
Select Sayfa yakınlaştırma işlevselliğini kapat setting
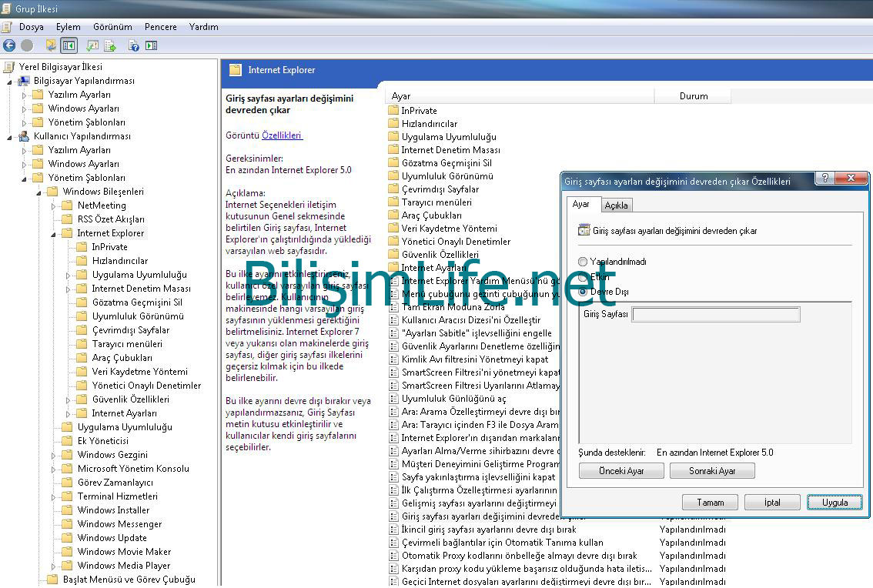[x=478, y=477]
